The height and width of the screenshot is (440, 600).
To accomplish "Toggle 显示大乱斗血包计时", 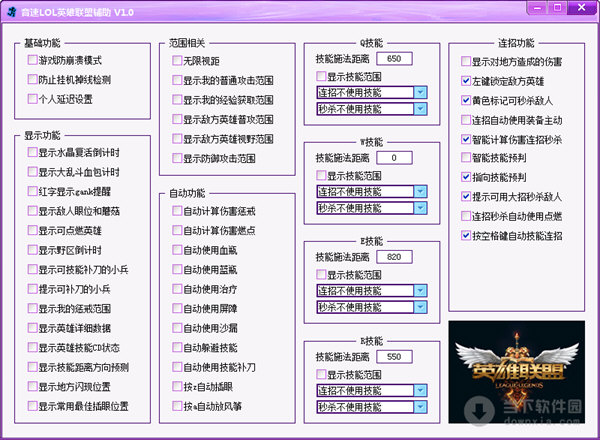I will tap(32, 172).
